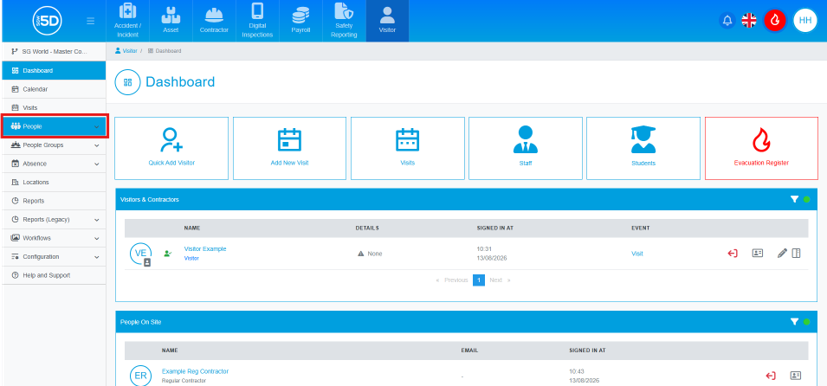Open ID badge icon for Visitor Example

click(757, 254)
